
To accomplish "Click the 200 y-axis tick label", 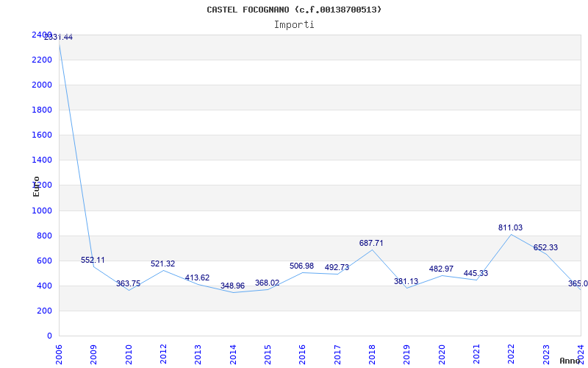I will [45, 311].
